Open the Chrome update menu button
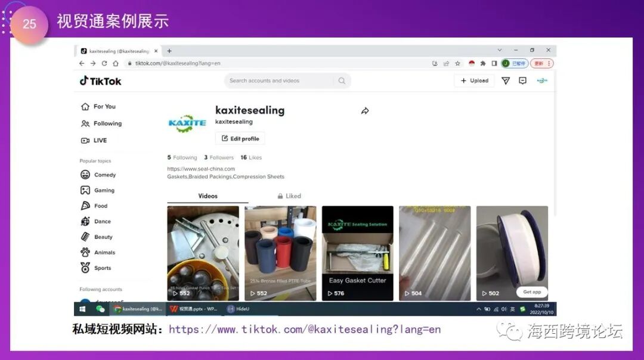 541,63
